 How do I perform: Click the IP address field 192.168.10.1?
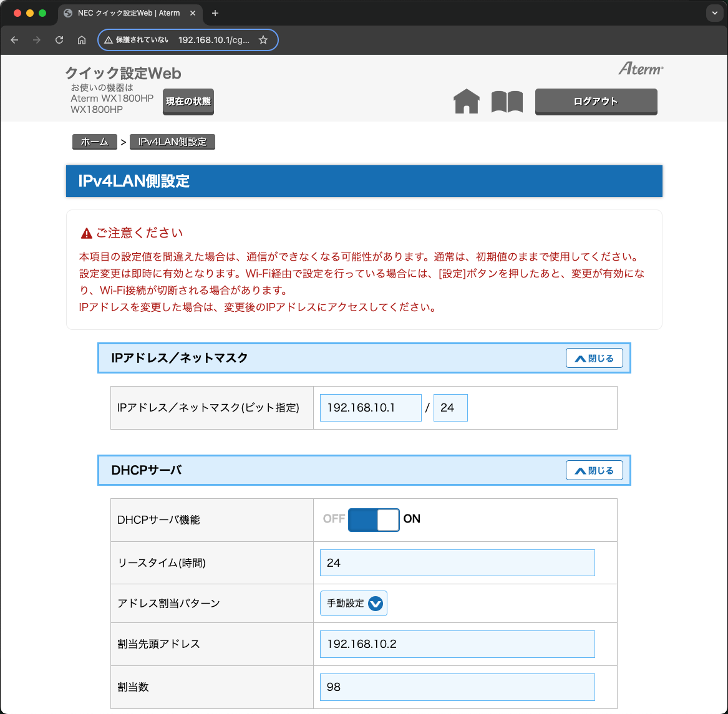pyautogui.click(x=371, y=408)
